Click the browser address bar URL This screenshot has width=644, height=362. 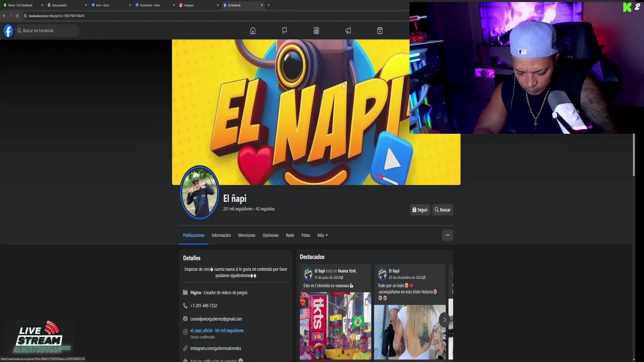pyautogui.click(x=56, y=16)
